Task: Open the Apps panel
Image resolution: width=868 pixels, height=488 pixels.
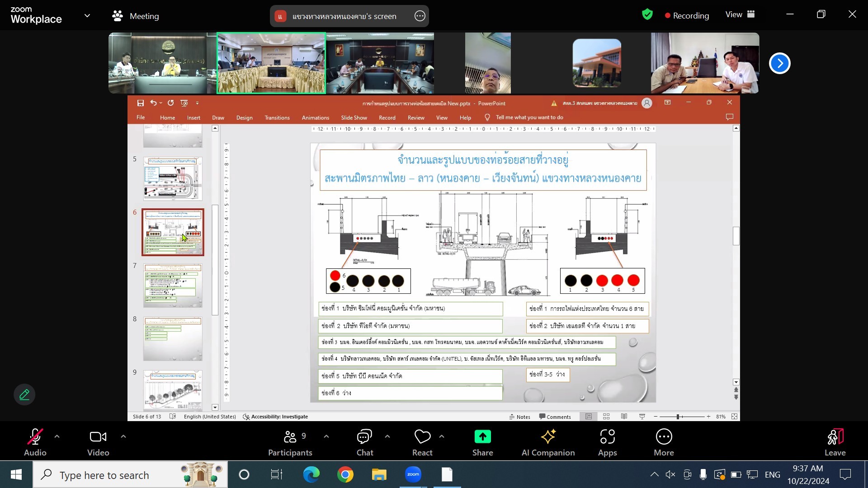Action: click(x=607, y=442)
